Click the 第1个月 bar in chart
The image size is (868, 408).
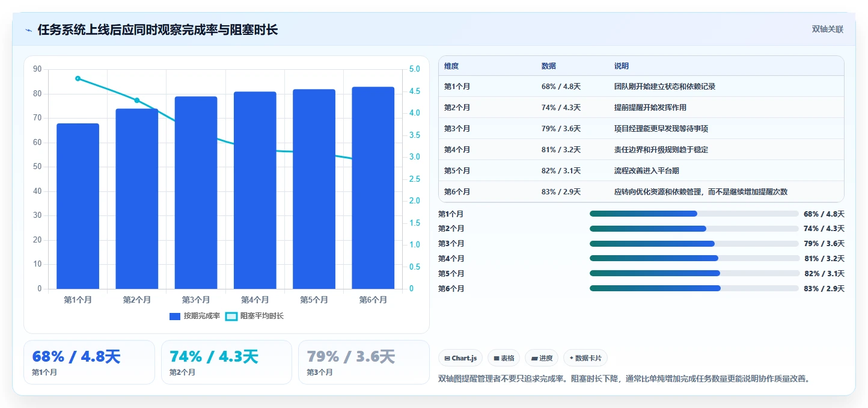pyautogui.click(x=78, y=206)
